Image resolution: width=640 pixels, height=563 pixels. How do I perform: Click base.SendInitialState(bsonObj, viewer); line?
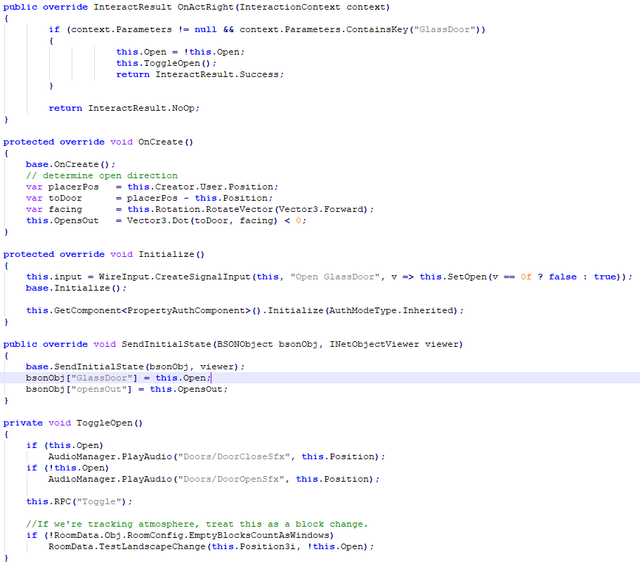[x=135, y=367]
